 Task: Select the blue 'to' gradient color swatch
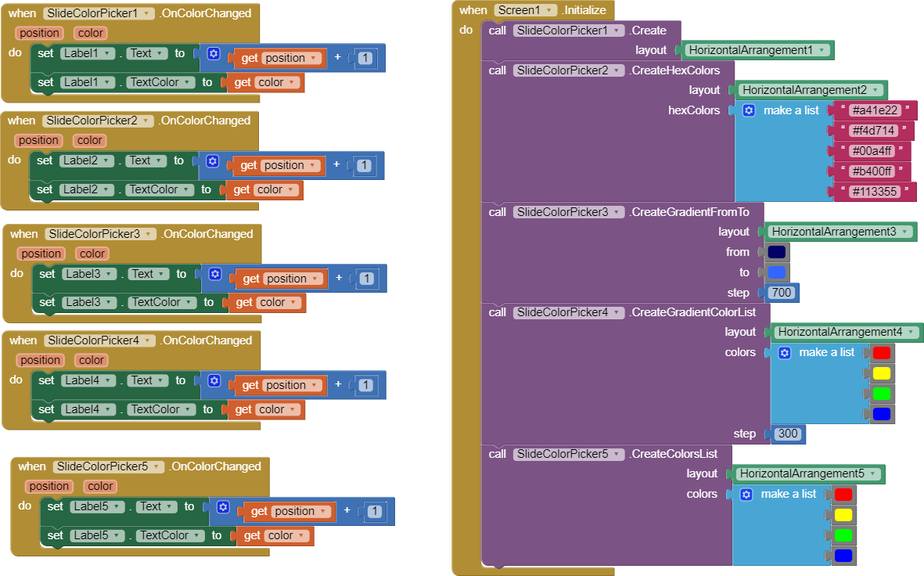coord(776,272)
